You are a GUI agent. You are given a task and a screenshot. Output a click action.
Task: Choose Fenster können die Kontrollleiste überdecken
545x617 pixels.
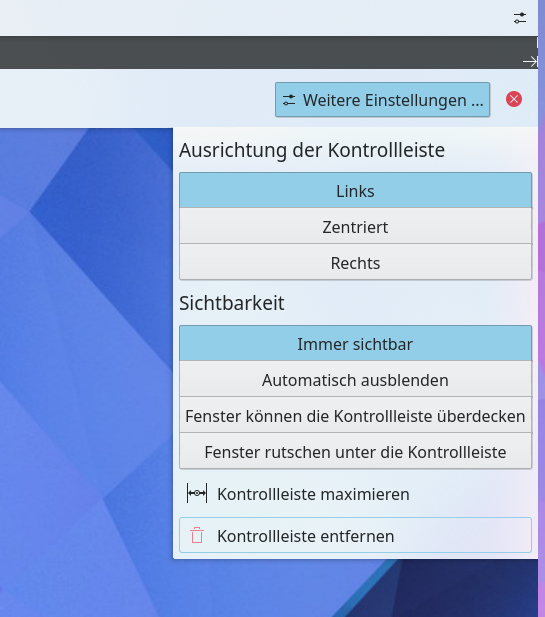click(x=355, y=416)
